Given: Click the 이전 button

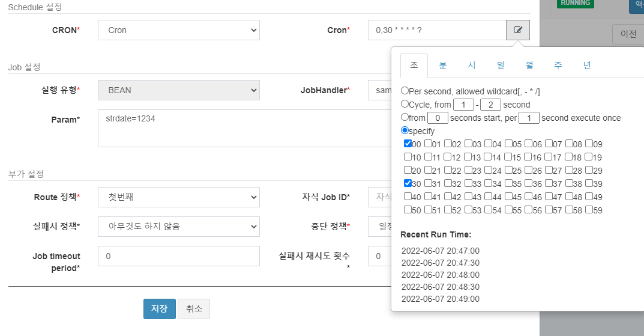Looking at the screenshot, I should tap(628, 34).
